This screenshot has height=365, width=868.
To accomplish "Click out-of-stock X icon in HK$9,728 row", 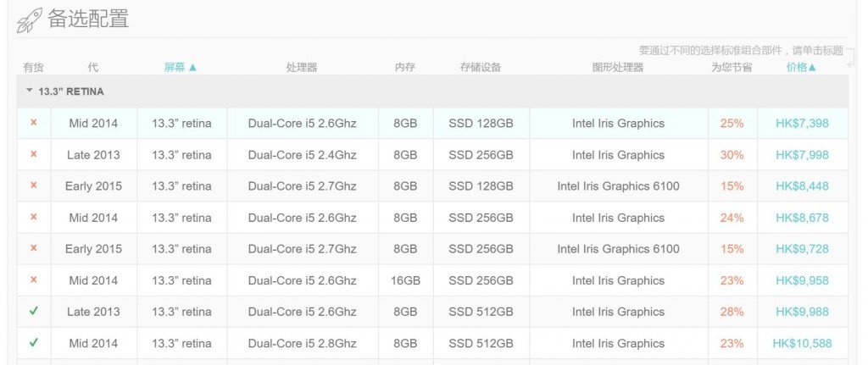I will [x=34, y=249].
